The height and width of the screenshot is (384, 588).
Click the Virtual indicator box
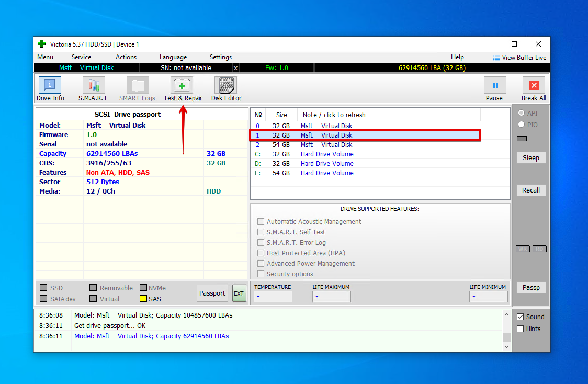93,299
